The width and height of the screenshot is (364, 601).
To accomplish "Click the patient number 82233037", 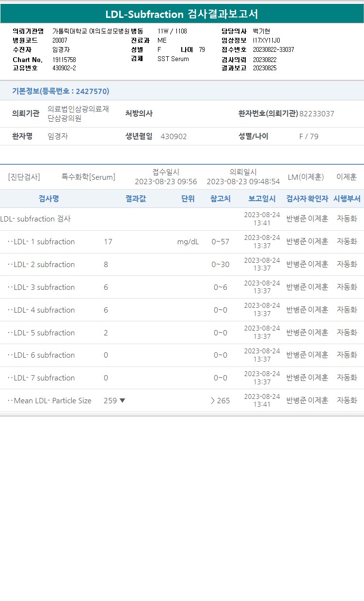I will pos(317,114).
